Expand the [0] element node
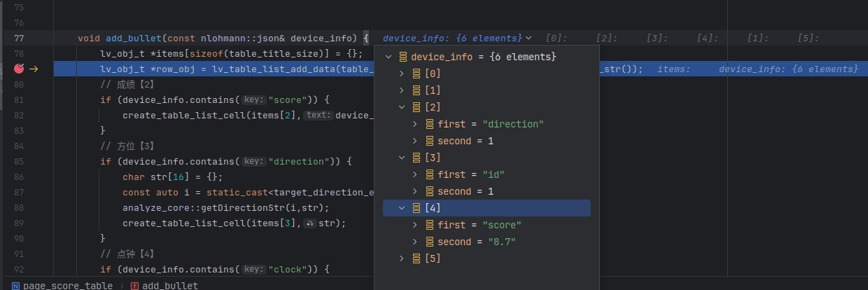This screenshot has height=290, width=868. click(402, 74)
